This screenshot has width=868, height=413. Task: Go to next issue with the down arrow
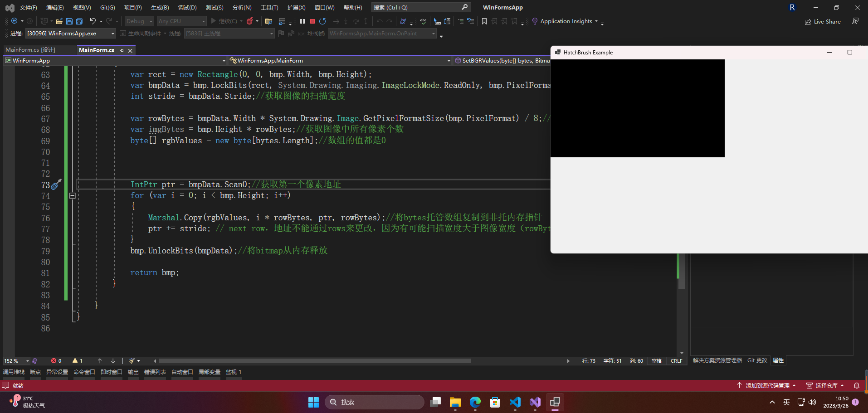113,361
